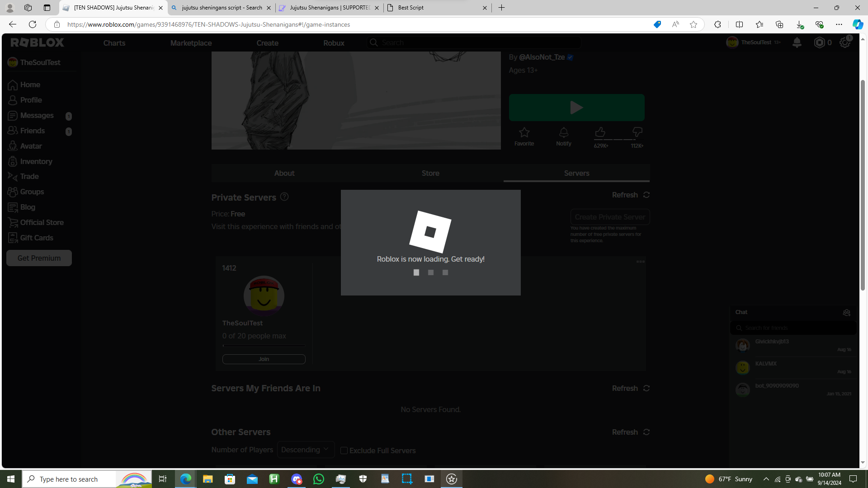Refresh the Private Servers list
This screenshot has height=488, width=868.
click(631, 195)
